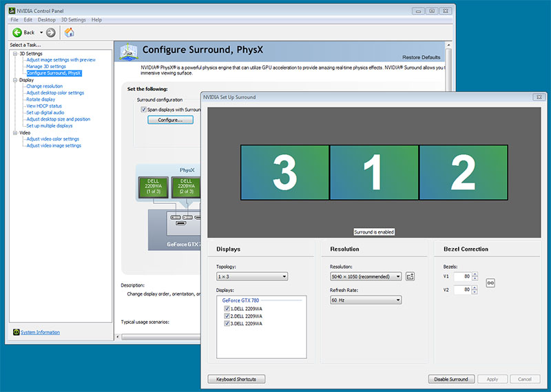
Task: Click the Forward navigation arrow icon
Action: click(x=51, y=32)
